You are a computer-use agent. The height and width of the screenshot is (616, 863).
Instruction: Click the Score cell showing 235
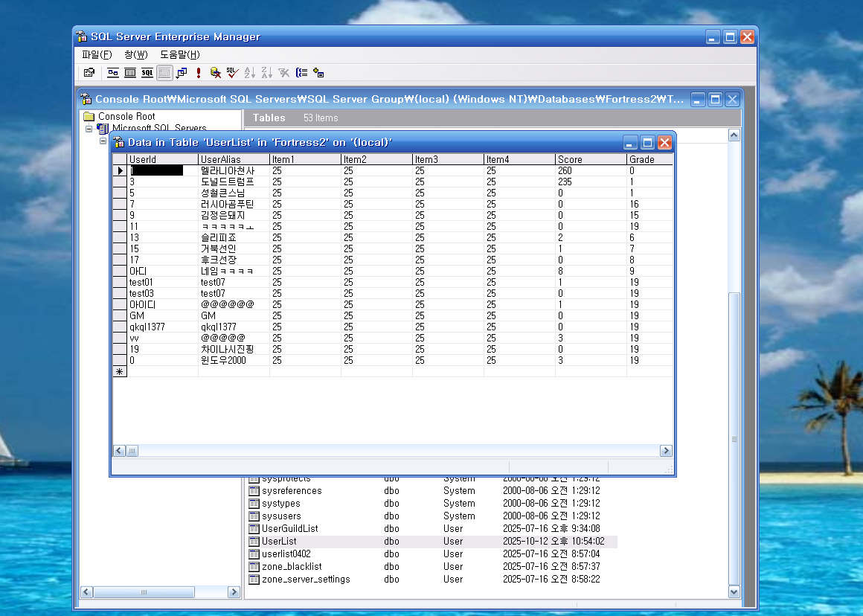591,182
